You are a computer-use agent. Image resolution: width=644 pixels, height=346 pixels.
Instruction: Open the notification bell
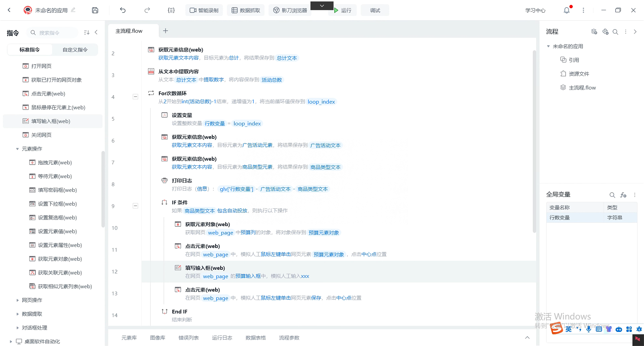click(567, 10)
